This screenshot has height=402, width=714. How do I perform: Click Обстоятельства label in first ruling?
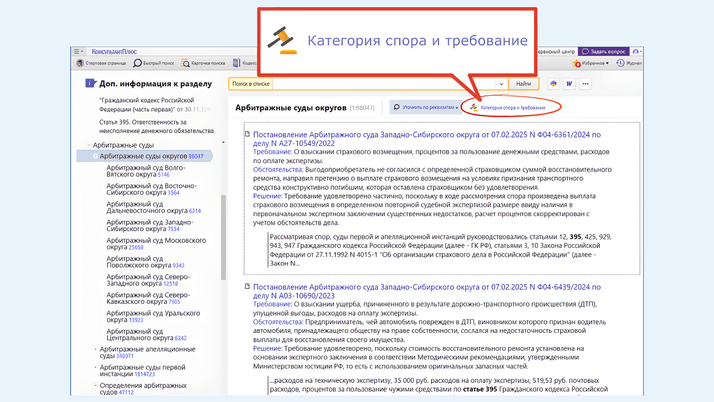[278, 169]
